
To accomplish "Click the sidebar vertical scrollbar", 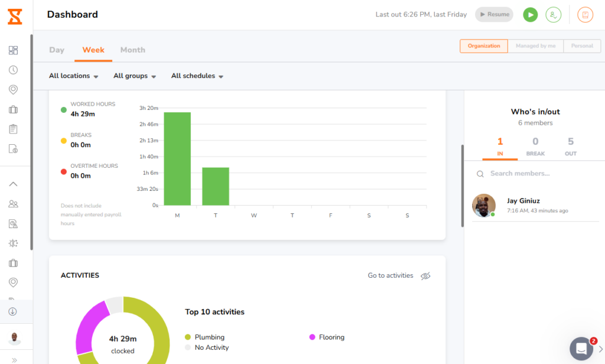I will tap(32, 142).
